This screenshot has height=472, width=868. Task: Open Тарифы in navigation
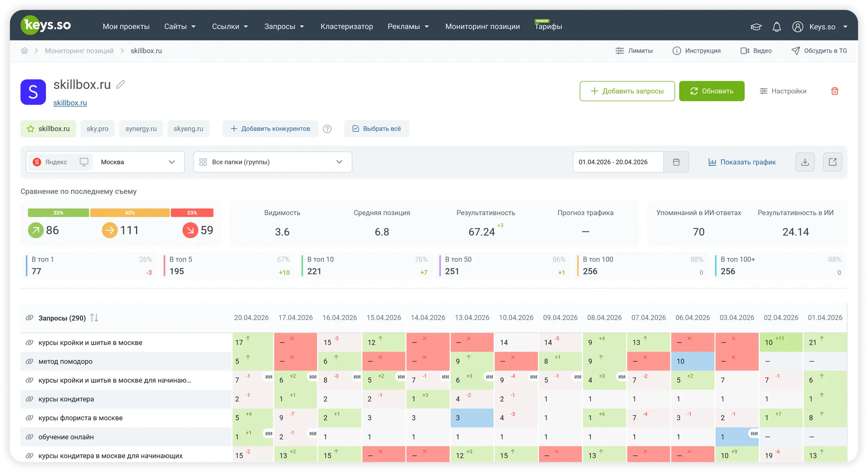[x=548, y=26]
